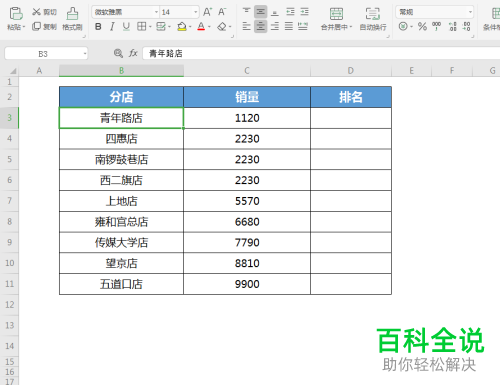Open the Name Box dropdown arrow
Screen dimensions: 500x385
pyautogui.click(x=85, y=54)
